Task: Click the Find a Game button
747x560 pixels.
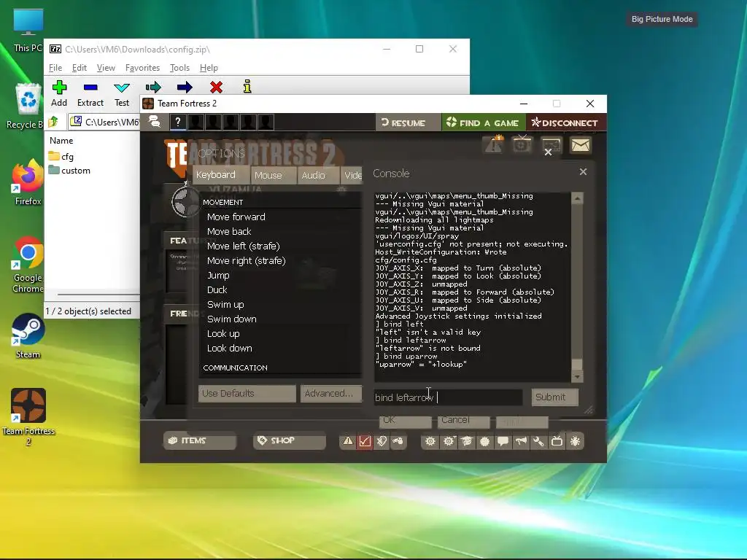Action: click(x=483, y=122)
